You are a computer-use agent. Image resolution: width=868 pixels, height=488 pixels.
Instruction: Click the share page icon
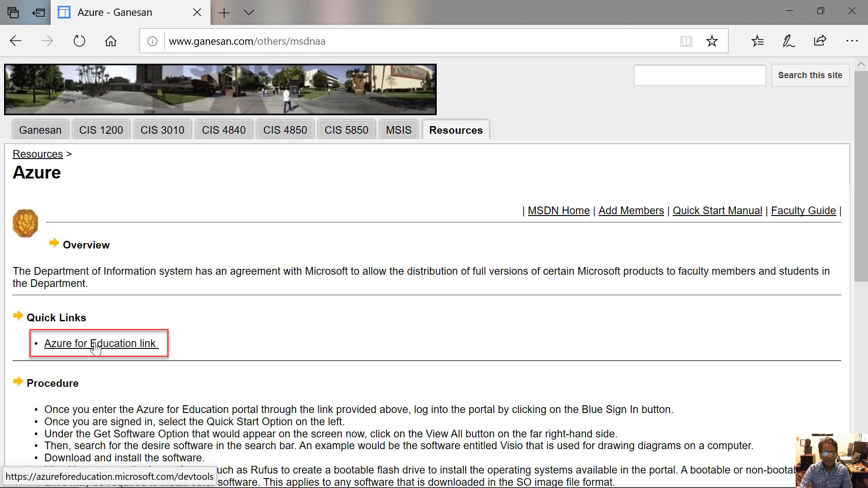tap(820, 41)
